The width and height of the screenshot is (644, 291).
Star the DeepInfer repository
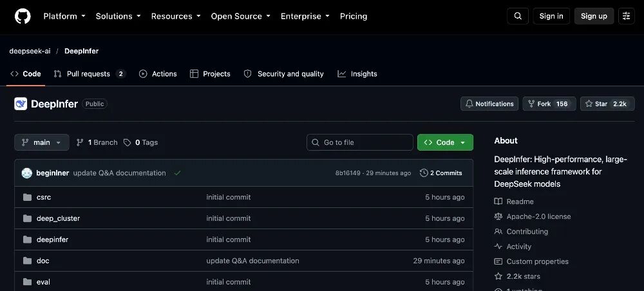pyautogui.click(x=607, y=104)
